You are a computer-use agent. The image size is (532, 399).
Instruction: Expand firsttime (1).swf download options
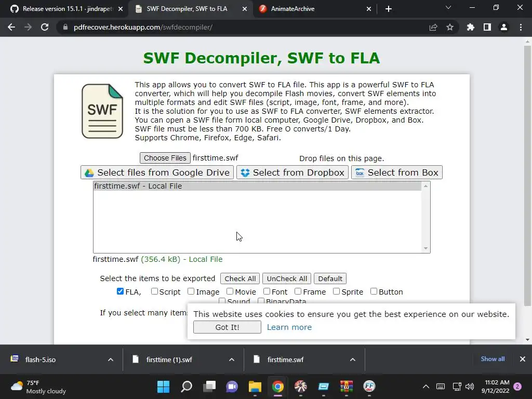[232, 360]
